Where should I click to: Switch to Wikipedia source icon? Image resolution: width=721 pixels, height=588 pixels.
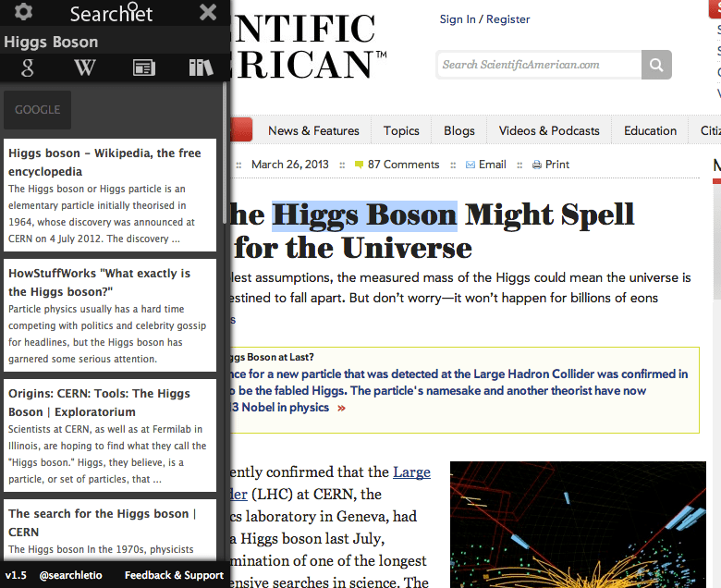click(85, 67)
